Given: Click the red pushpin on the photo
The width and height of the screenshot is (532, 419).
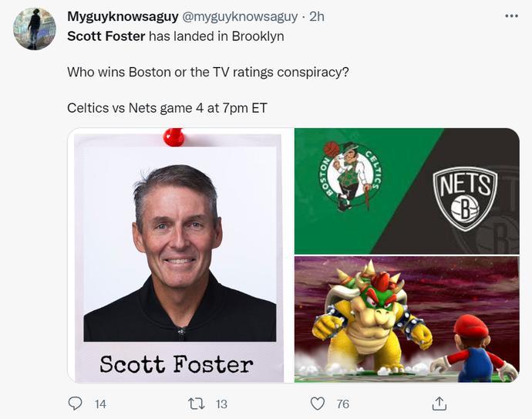Looking at the screenshot, I should click(x=174, y=138).
